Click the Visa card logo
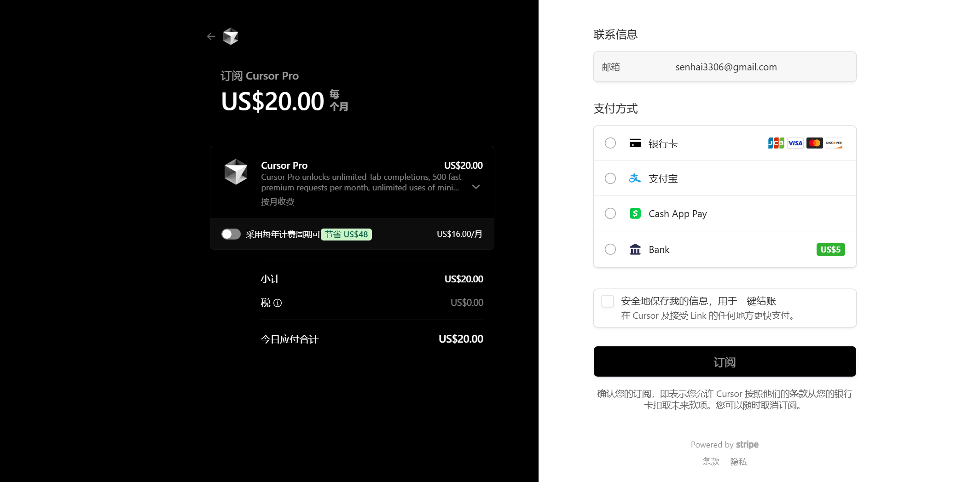 (795, 143)
